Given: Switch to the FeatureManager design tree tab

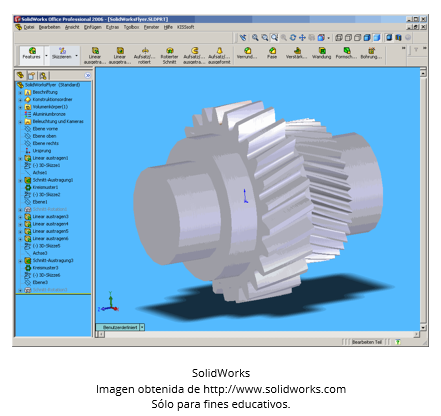Looking at the screenshot, I should point(21,75).
